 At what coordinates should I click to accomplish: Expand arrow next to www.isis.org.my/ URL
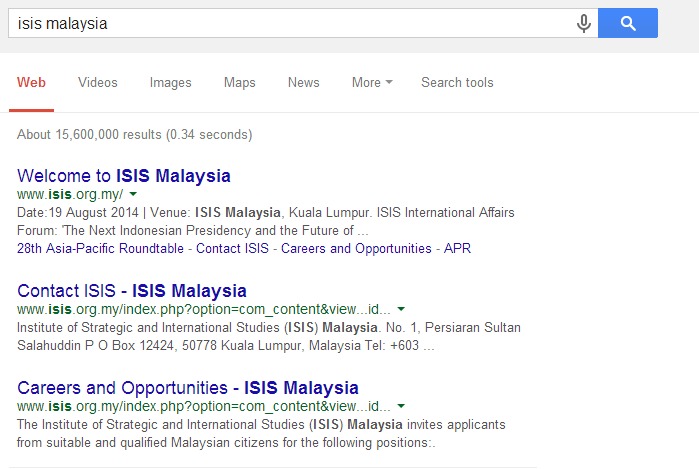click(x=133, y=194)
